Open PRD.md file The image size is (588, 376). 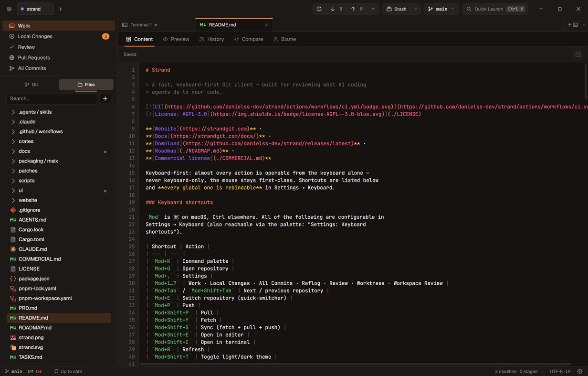59,308
